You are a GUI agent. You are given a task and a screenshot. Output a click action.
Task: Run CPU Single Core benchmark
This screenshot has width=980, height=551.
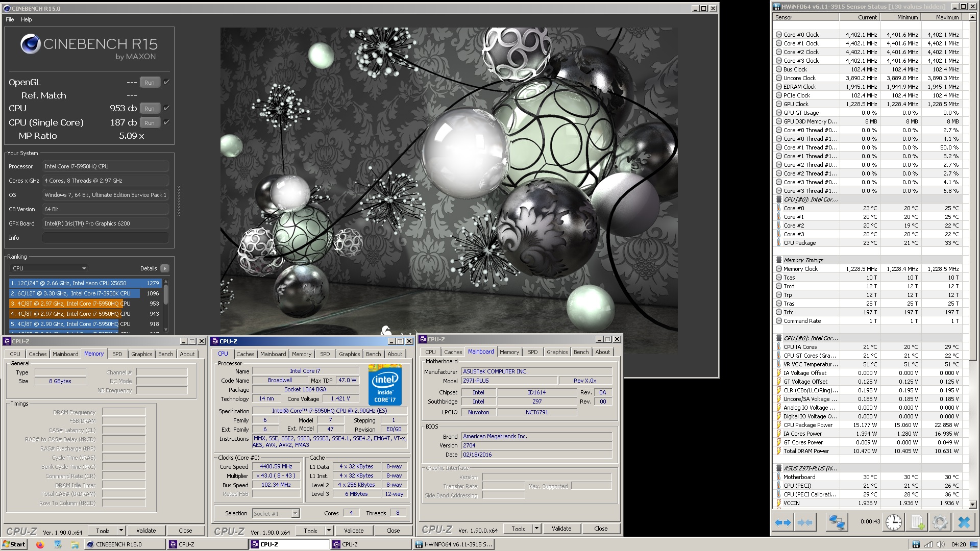[150, 122]
